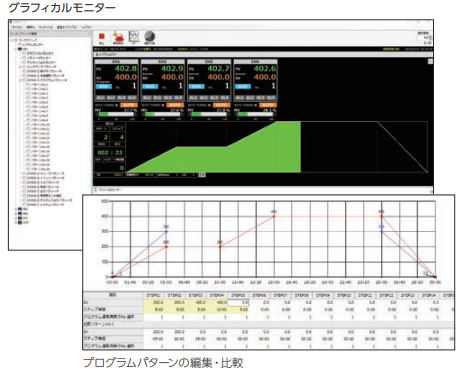Click the red 400 point at 25:00 on graph
Viewport: 468px width, 369px height.
click(x=382, y=216)
